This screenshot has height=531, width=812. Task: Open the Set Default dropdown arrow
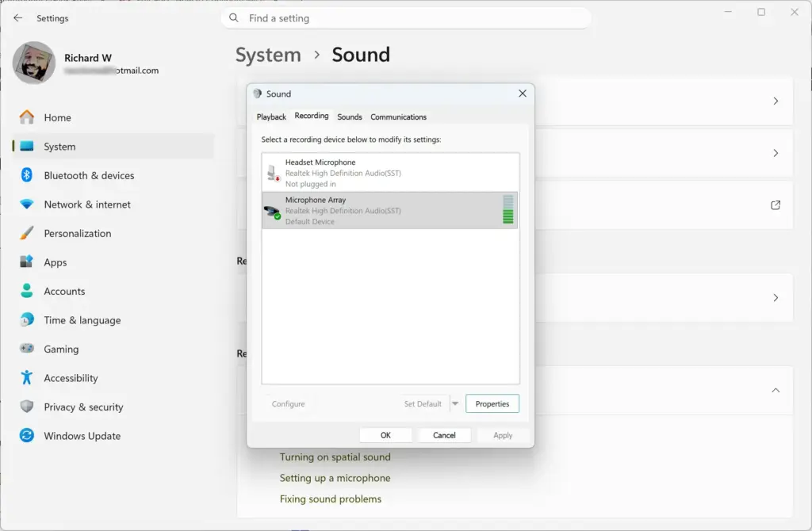coord(455,403)
